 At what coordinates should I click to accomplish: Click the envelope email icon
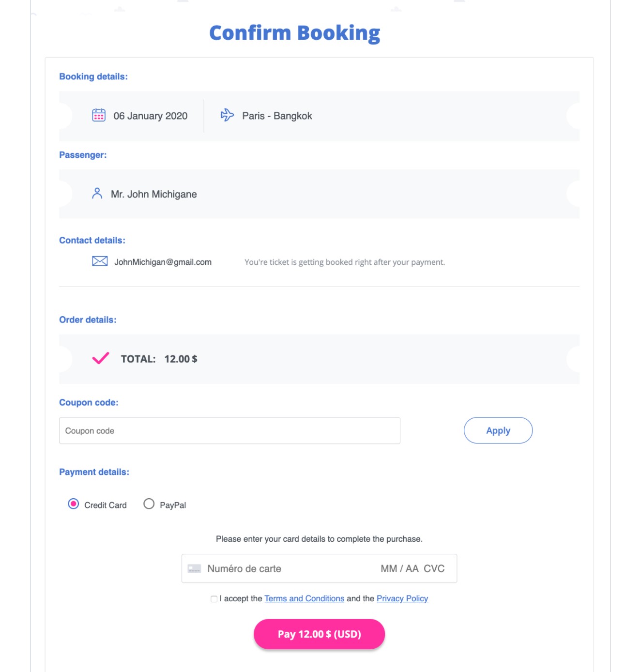100,261
